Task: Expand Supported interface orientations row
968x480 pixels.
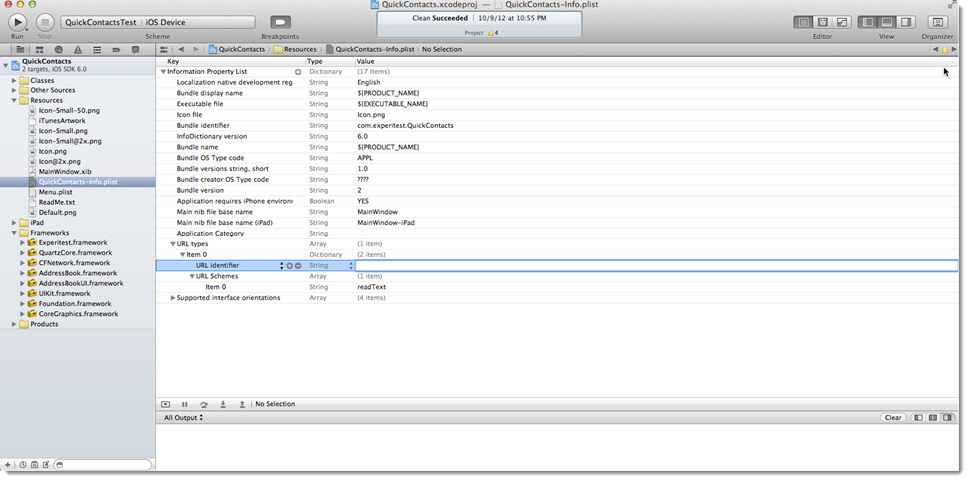Action: [172, 298]
